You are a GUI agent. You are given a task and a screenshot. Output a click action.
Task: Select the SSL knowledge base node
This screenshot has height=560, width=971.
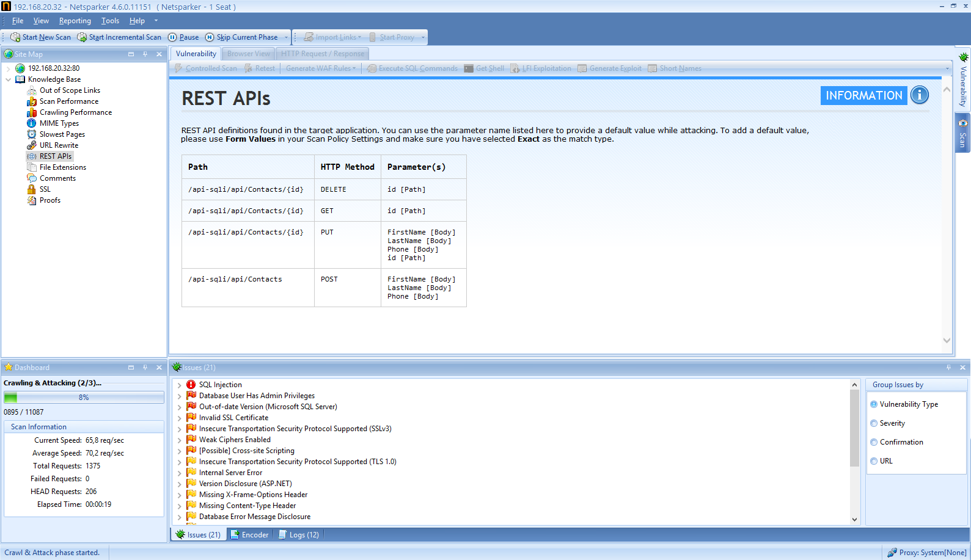(45, 189)
